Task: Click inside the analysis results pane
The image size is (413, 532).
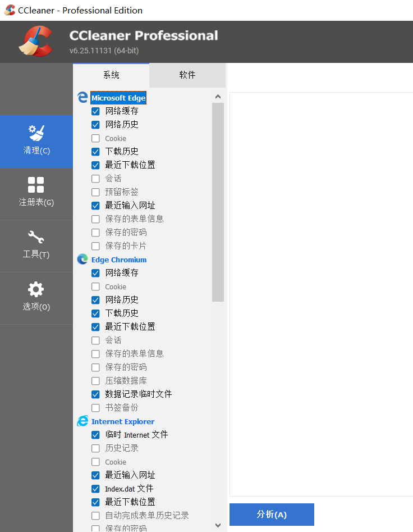Action: (321, 294)
